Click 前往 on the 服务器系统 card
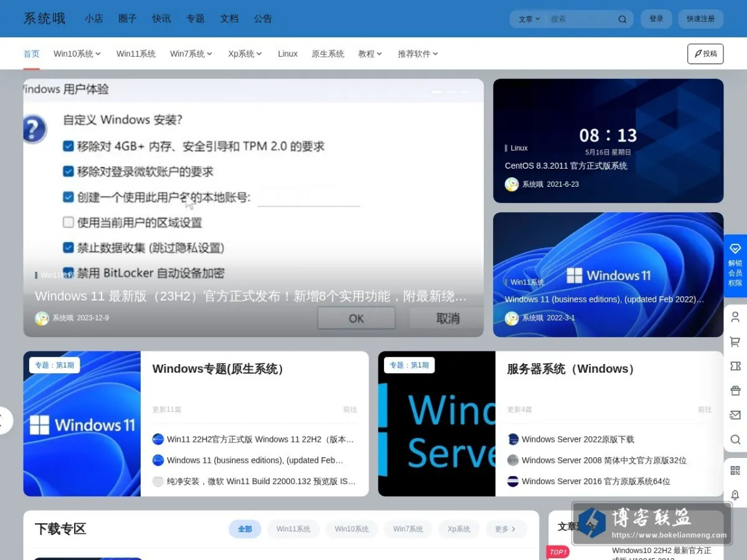The height and width of the screenshot is (560, 747). 705,410
